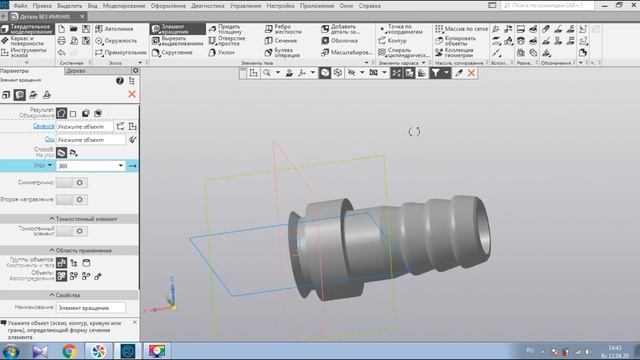This screenshot has width=640, height=360.
Task: Open the Угол label dropdown arrow
Action: point(50,165)
